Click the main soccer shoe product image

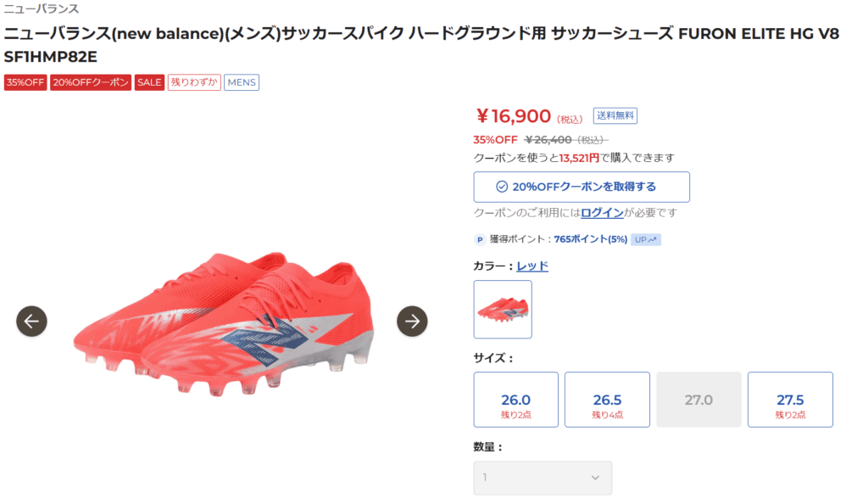tap(222, 322)
